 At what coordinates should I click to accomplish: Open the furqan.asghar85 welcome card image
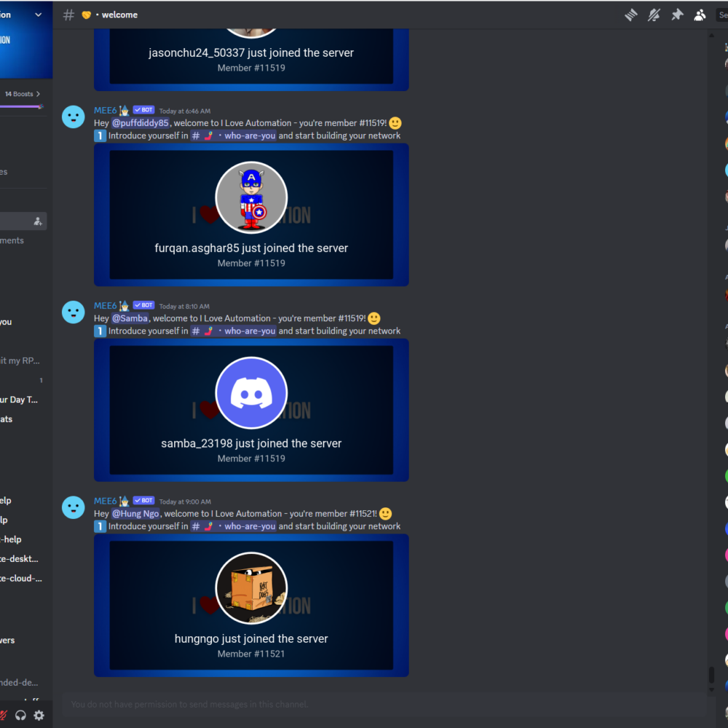(251, 215)
